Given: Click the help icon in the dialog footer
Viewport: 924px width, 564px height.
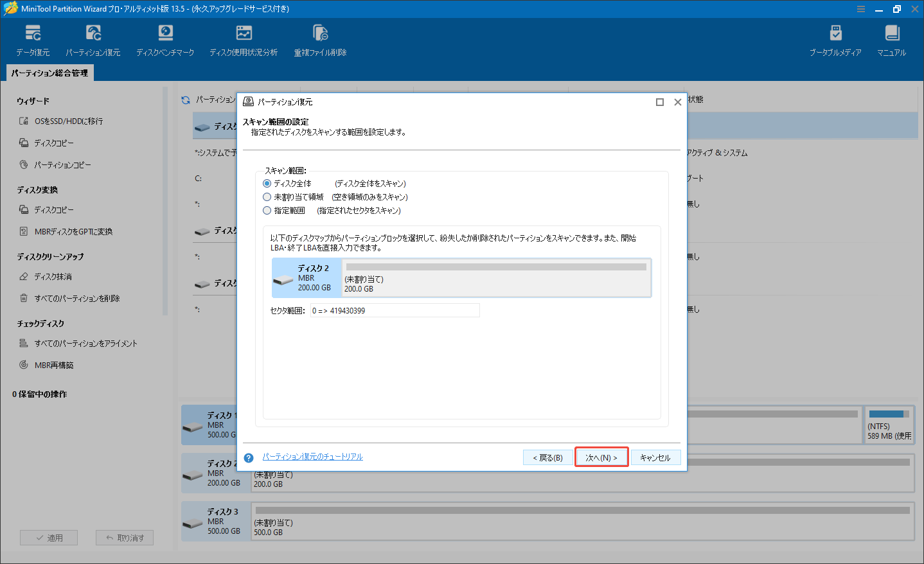Looking at the screenshot, I should pos(249,457).
